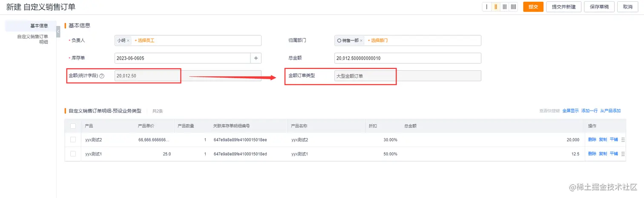Choose the three-column layout icon
644x198 pixels.
pyautogui.click(x=504, y=7)
